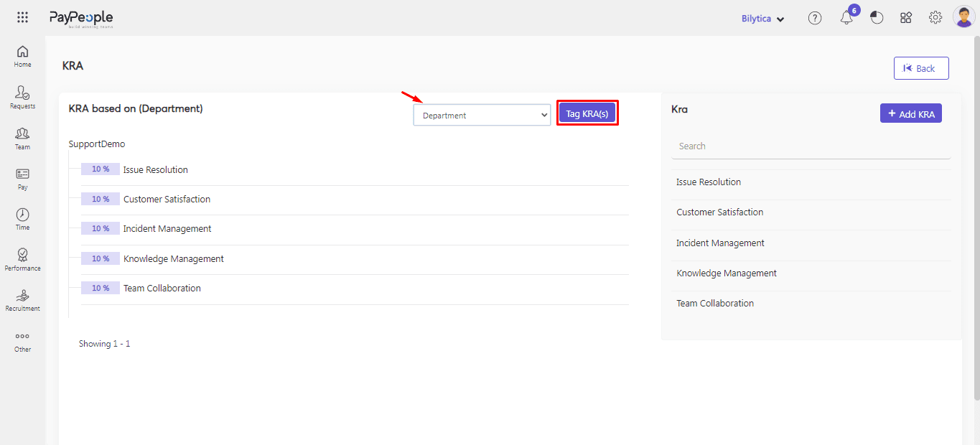Open Recruitment module in sidebar
The width and height of the screenshot is (980, 445).
tap(22, 300)
